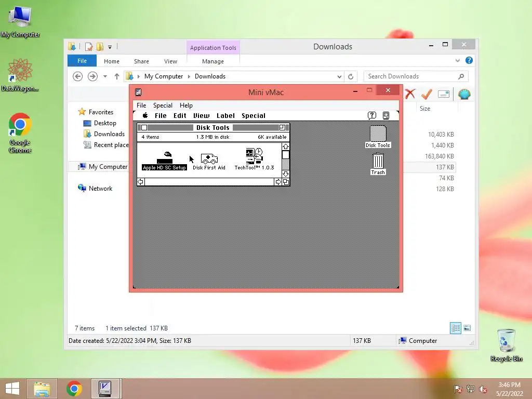The image size is (532, 399).
Task: Open the Mac Finder File menu
Action: 161,115
